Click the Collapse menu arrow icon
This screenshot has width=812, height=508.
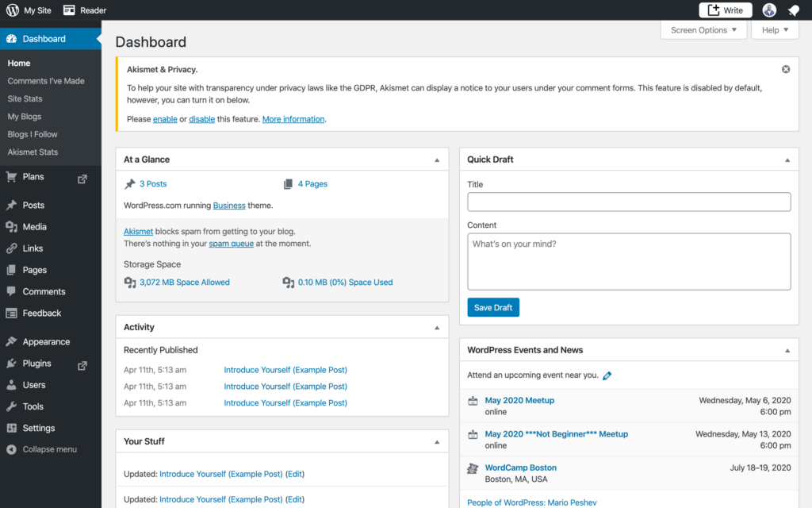pos(11,449)
